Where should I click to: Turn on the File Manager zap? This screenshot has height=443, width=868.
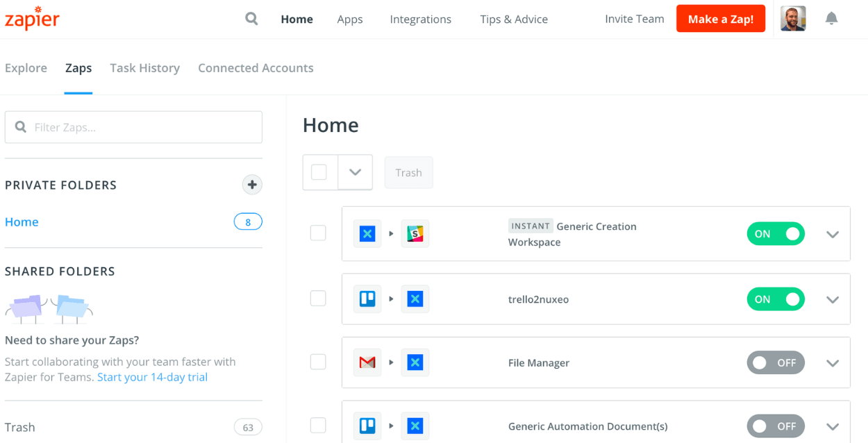[x=776, y=362]
